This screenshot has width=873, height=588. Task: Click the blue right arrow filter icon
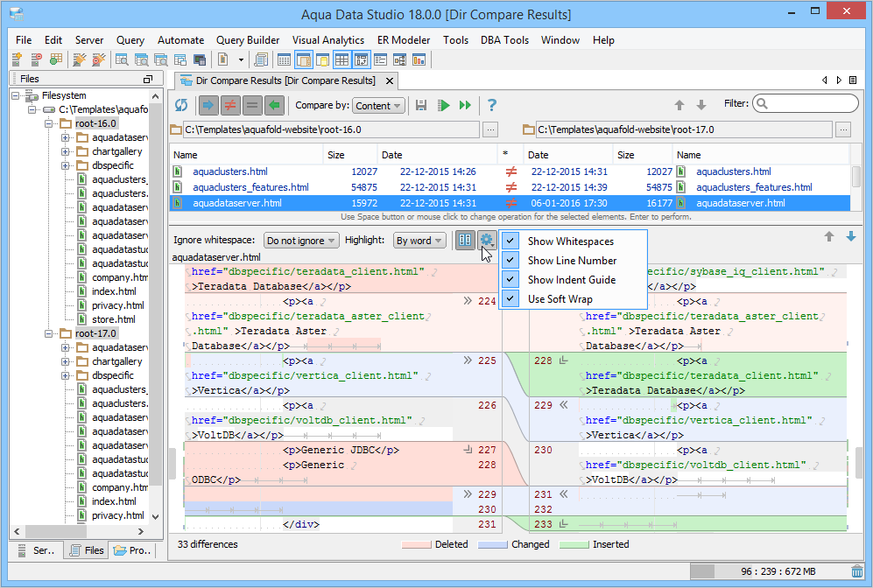(x=208, y=105)
